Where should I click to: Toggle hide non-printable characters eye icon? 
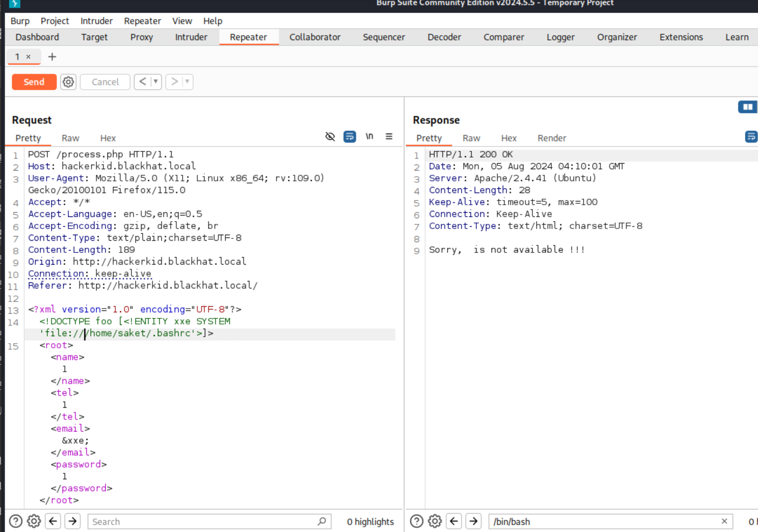point(330,137)
